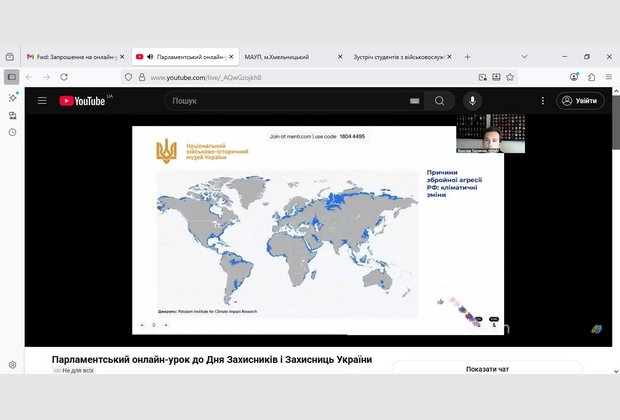Click the speaker webcam thumbnail in video

pos(491,134)
